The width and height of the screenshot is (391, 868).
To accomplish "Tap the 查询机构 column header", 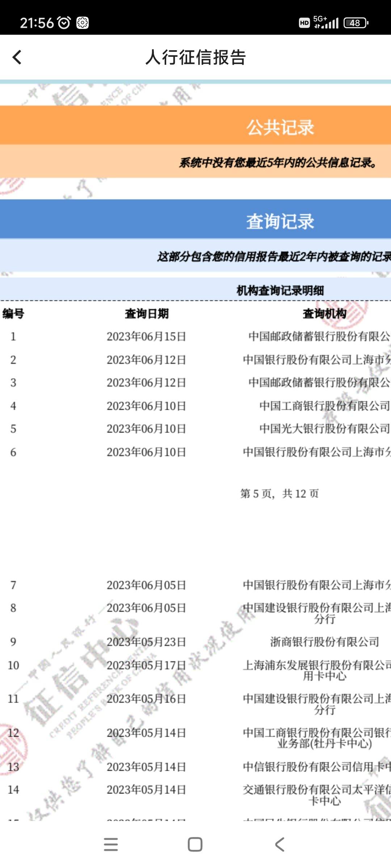I will pos(324,314).
